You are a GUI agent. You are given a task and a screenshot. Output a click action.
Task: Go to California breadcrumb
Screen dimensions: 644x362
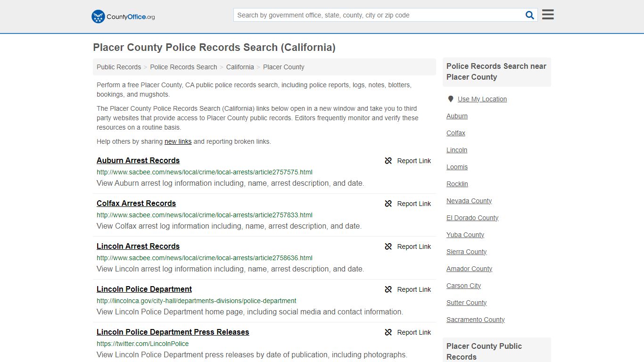pyautogui.click(x=240, y=67)
